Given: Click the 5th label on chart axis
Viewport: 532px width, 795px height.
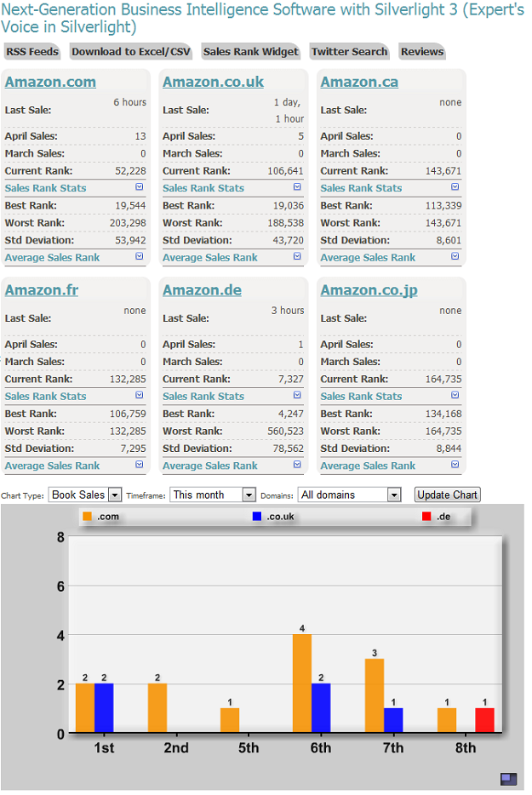Looking at the screenshot, I should [x=249, y=748].
